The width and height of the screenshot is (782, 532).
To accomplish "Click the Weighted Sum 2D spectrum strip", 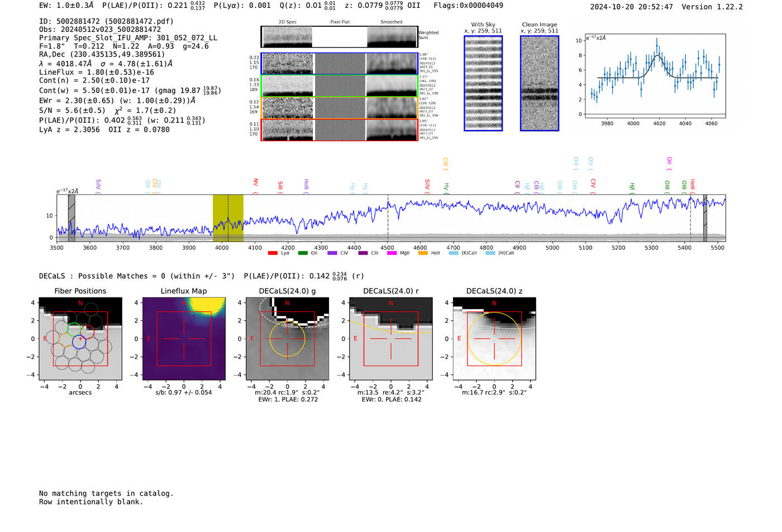I will 340,37.
